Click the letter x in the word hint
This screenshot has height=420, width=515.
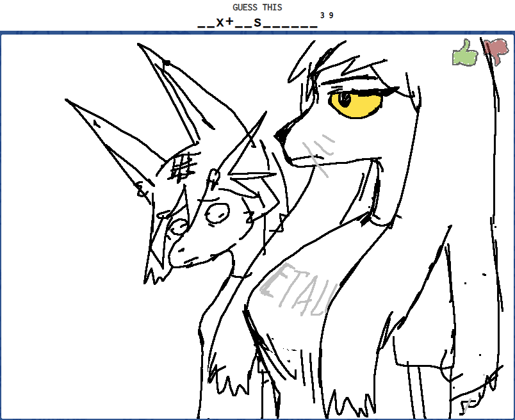(220, 22)
